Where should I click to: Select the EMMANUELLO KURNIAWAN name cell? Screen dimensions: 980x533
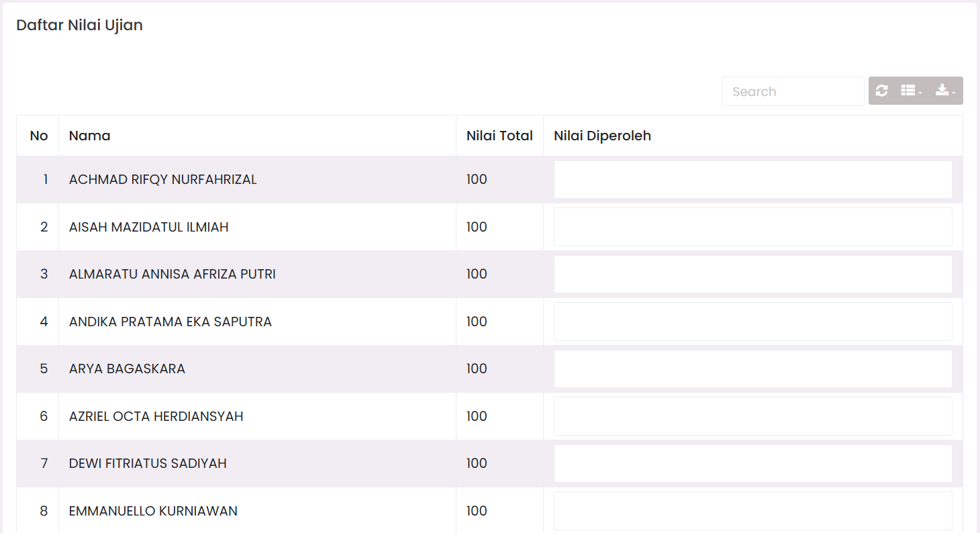(257, 511)
